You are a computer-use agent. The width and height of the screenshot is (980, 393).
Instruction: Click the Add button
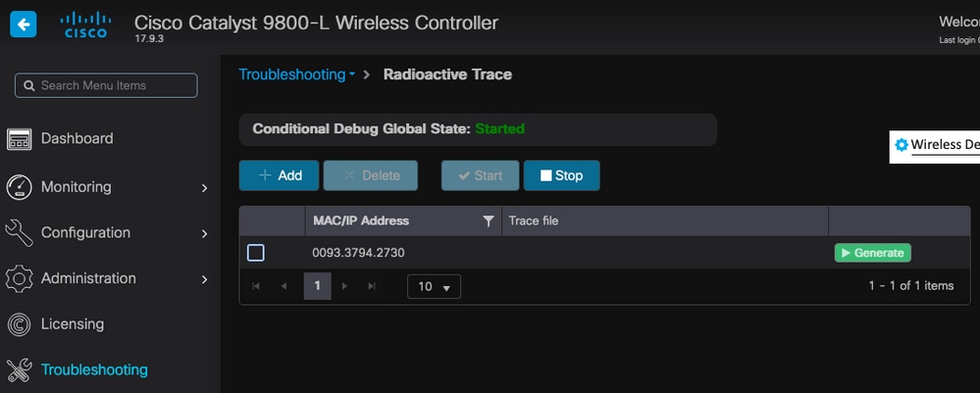[279, 175]
